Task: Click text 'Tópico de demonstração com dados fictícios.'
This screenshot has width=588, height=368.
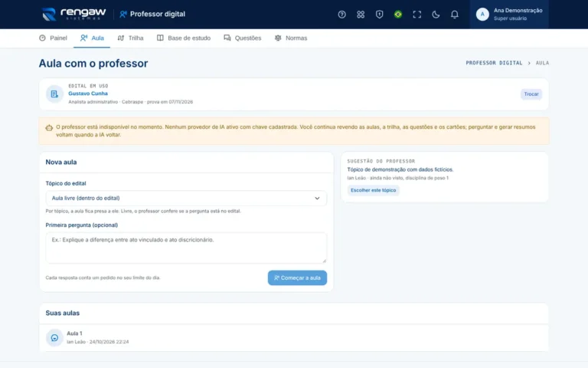Action: coord(400,169)
